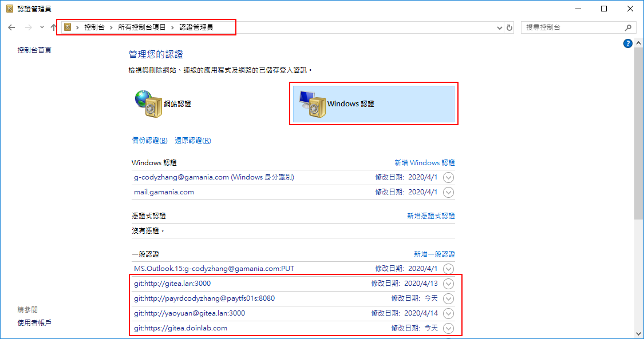Click the search magnifier icon

628,27
